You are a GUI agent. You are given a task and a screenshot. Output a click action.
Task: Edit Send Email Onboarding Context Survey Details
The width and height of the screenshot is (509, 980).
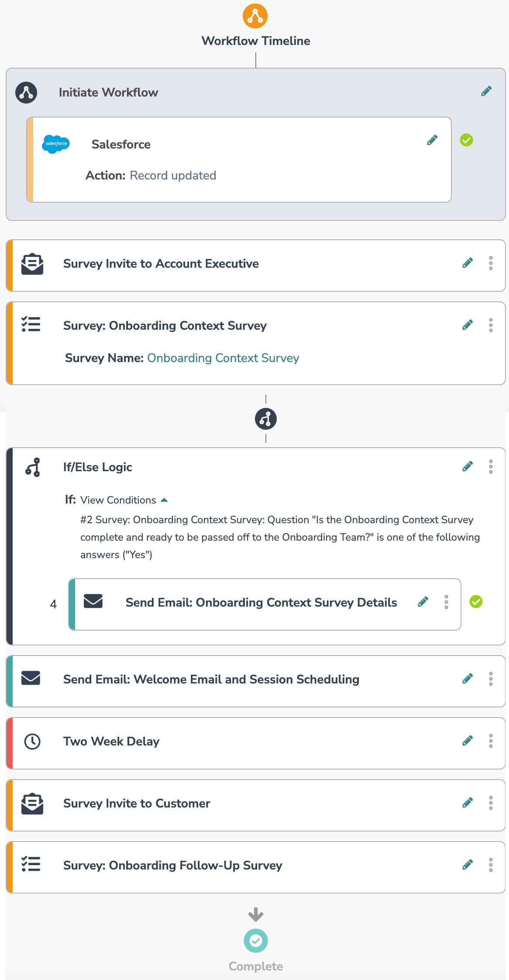[423, 602]
